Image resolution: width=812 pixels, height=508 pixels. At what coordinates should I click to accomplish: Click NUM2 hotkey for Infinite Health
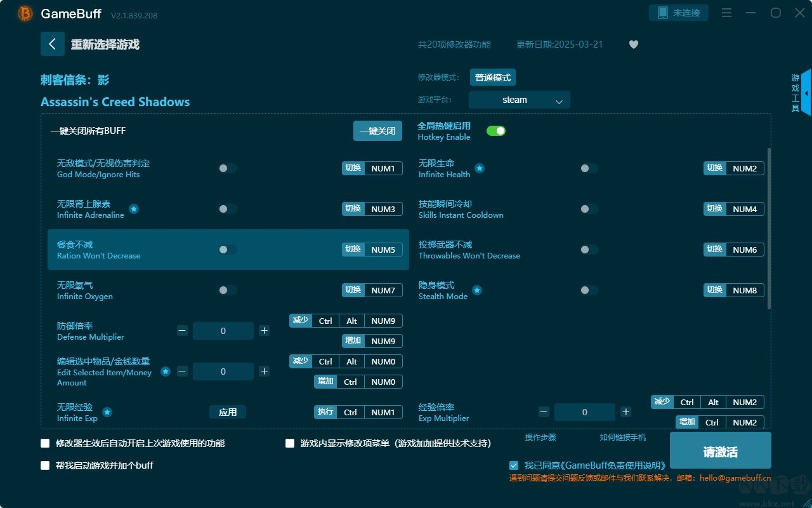point(745,168)
